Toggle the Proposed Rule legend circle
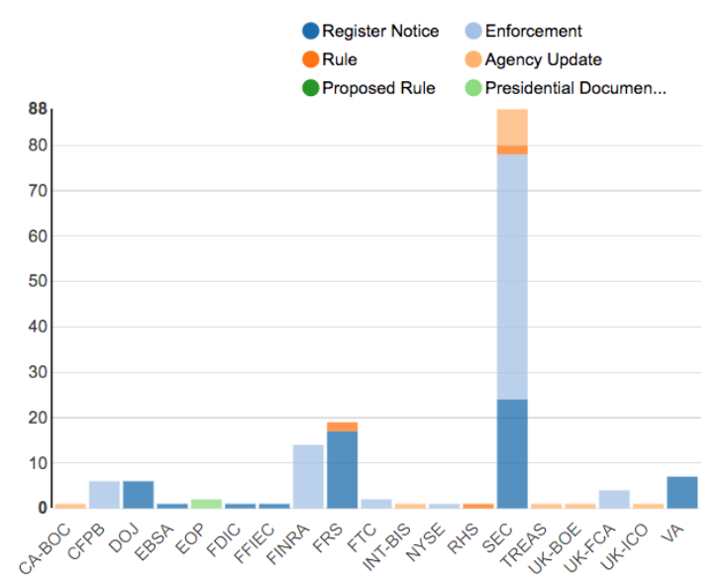The image size is (728, 584). click(x=311, y=88)
